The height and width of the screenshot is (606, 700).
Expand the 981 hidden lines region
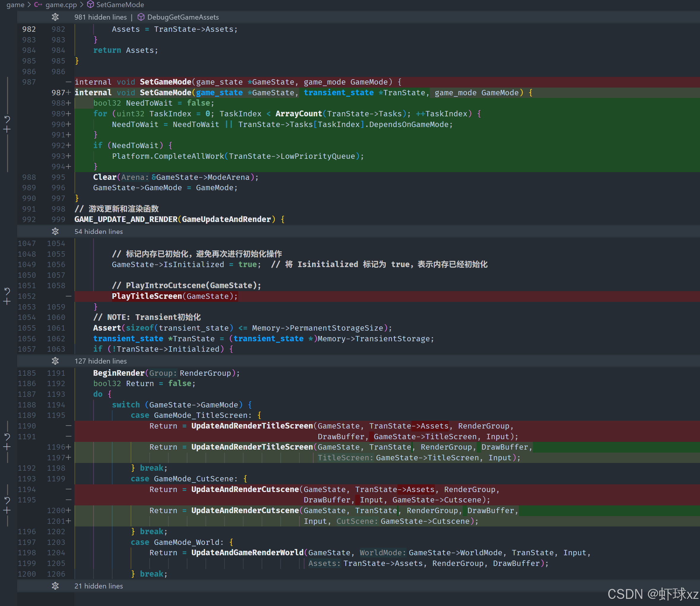pyautogui.click(x=55, y=17)
